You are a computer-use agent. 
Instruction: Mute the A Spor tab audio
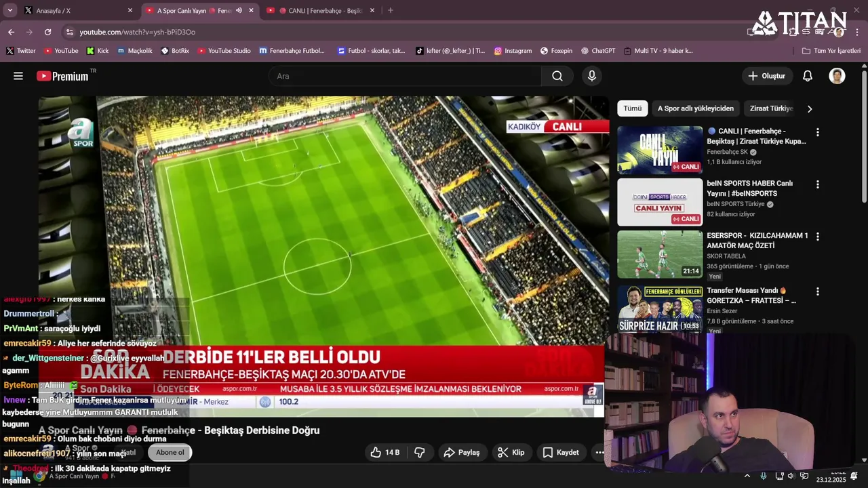click(x=239, y=10)
